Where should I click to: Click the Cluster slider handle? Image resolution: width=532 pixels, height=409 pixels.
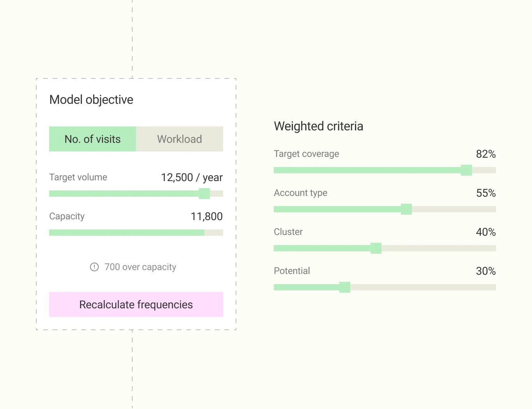coord(376,248)
